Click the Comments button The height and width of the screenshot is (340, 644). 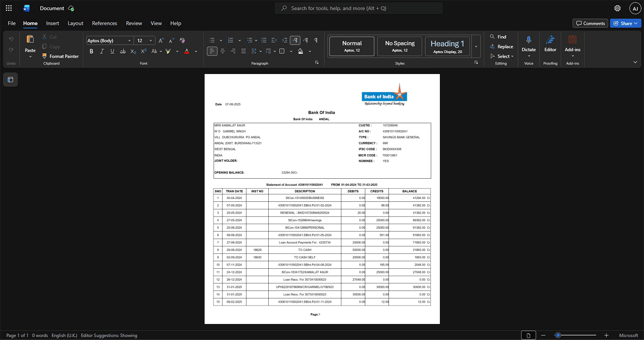pyautogui.click(x=590, y=23)
